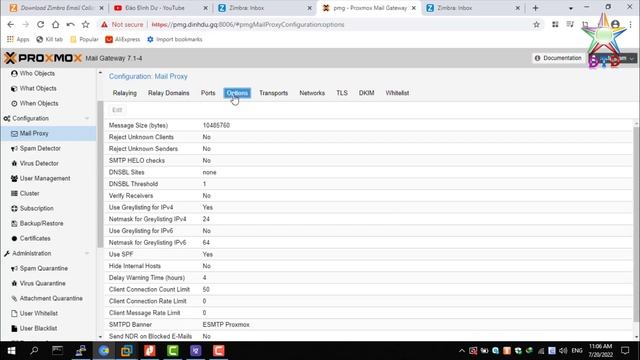Open the Windows Start menu

pos(11,351)
